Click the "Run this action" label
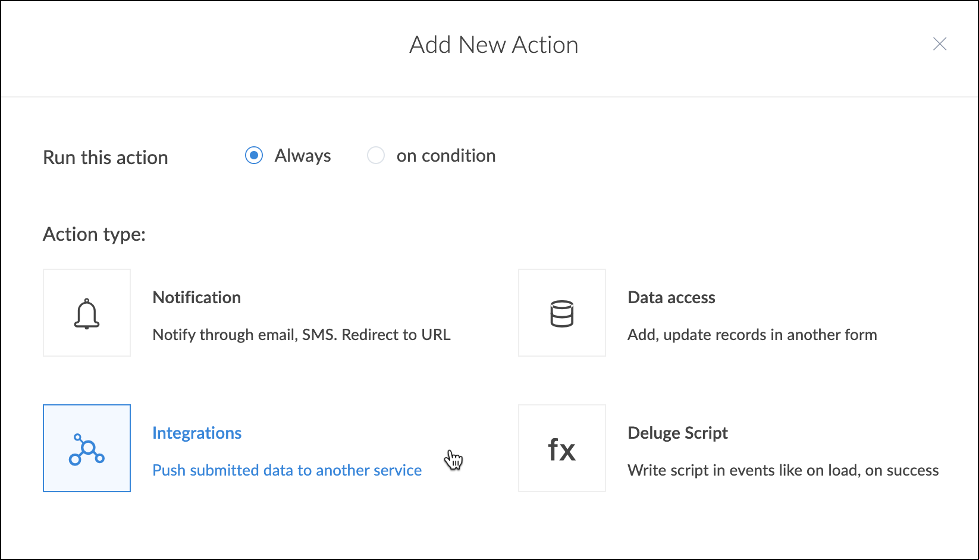 click(x=106, y=158)
